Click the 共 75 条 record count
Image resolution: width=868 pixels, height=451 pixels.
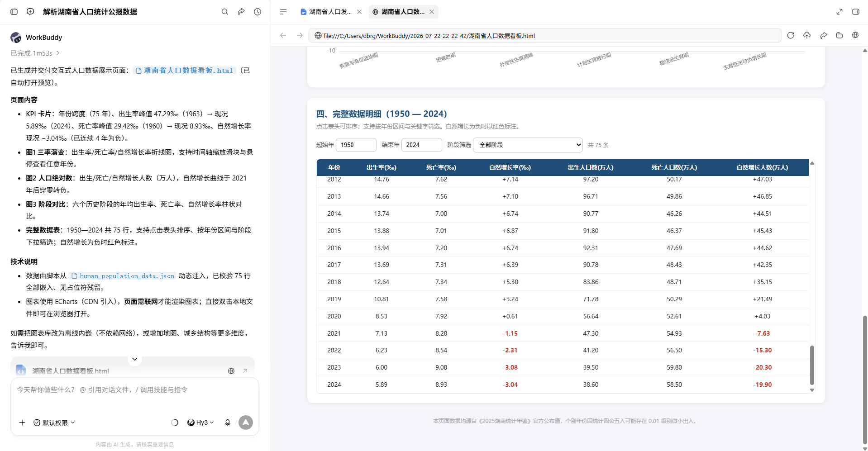598,145
